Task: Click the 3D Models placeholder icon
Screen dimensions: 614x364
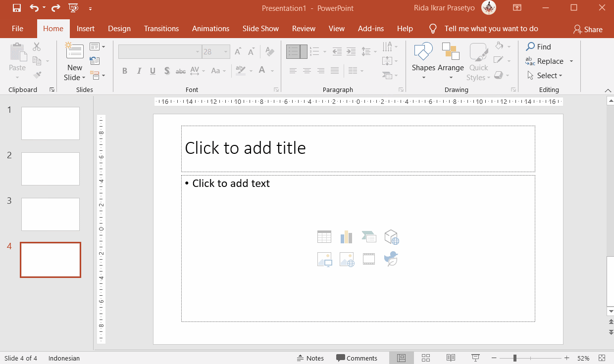Action: point(392,237)
